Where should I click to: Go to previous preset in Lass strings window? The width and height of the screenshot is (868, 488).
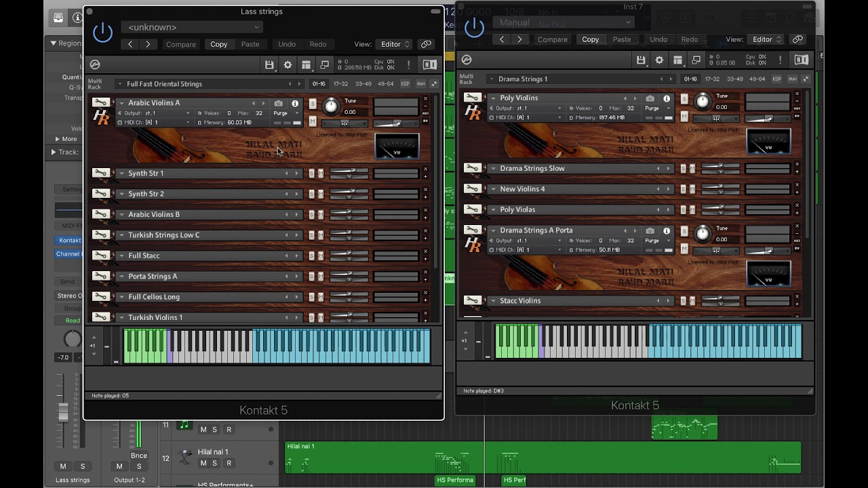(130, 44)
